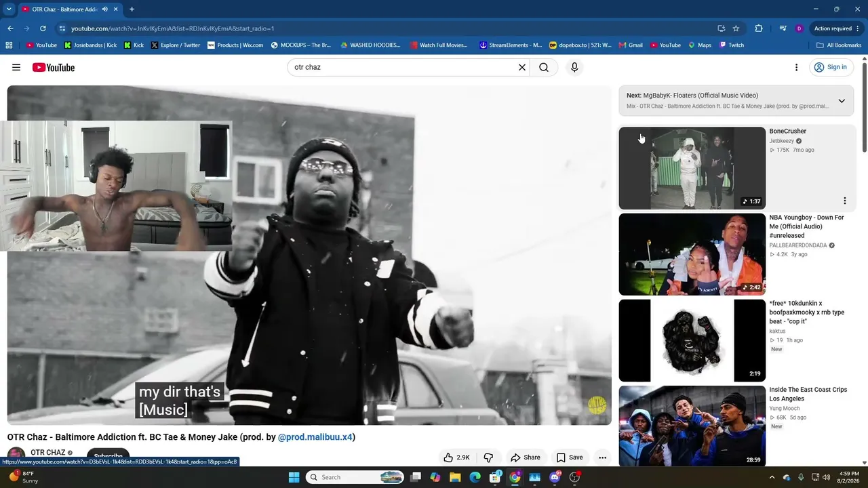
Task: Open the OTR CHAZ channel name
Action: coord(48,453)
